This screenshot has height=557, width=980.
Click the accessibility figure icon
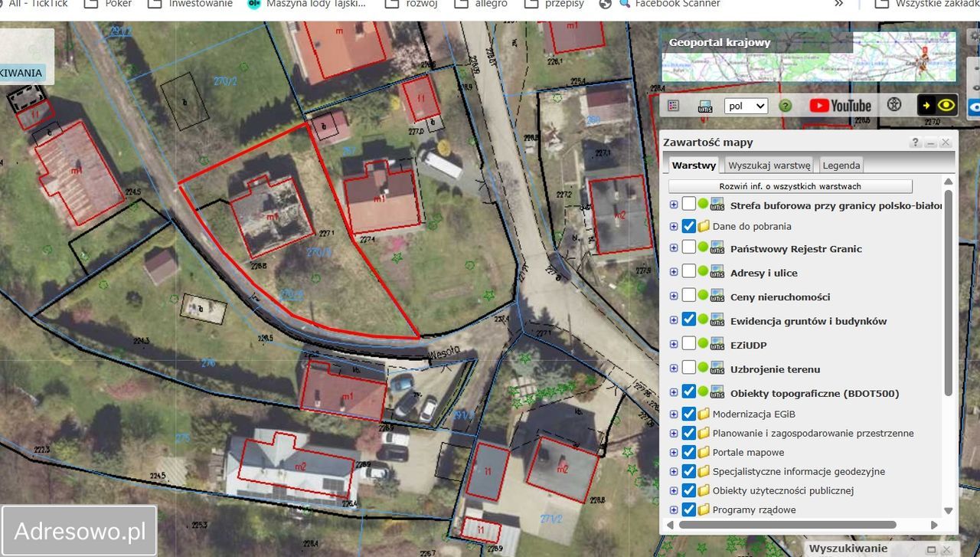coord(893,105)
